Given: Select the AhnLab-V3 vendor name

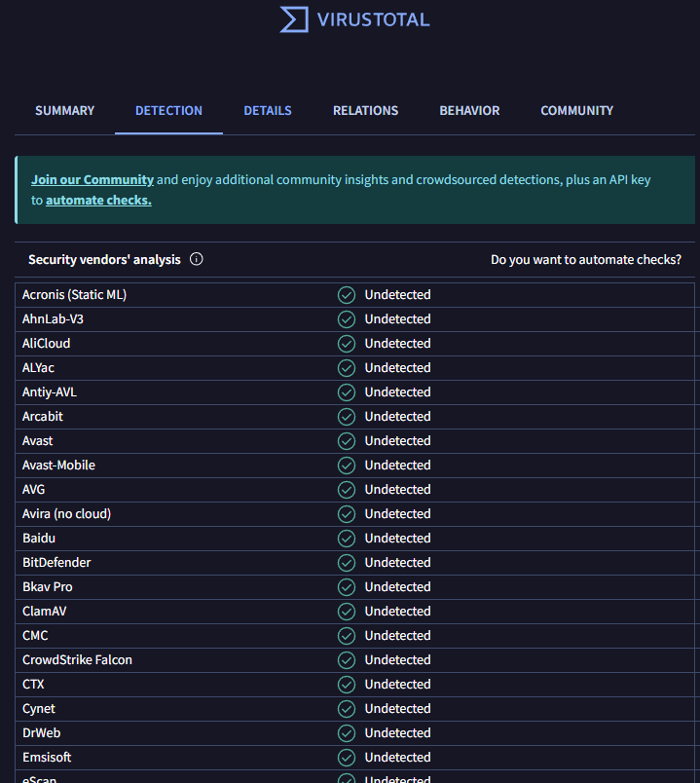Looking at the screenshot, I should 53,319.
